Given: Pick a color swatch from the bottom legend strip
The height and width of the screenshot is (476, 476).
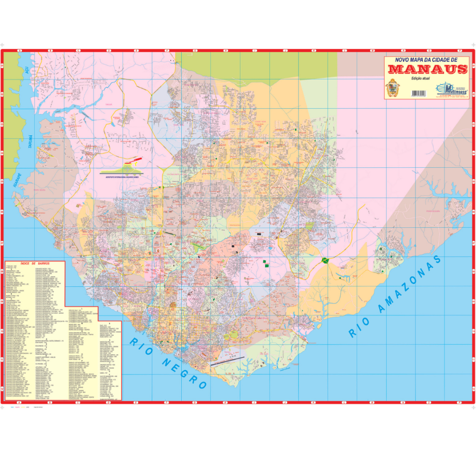Looking at the screenshot, I should point(13,407).
